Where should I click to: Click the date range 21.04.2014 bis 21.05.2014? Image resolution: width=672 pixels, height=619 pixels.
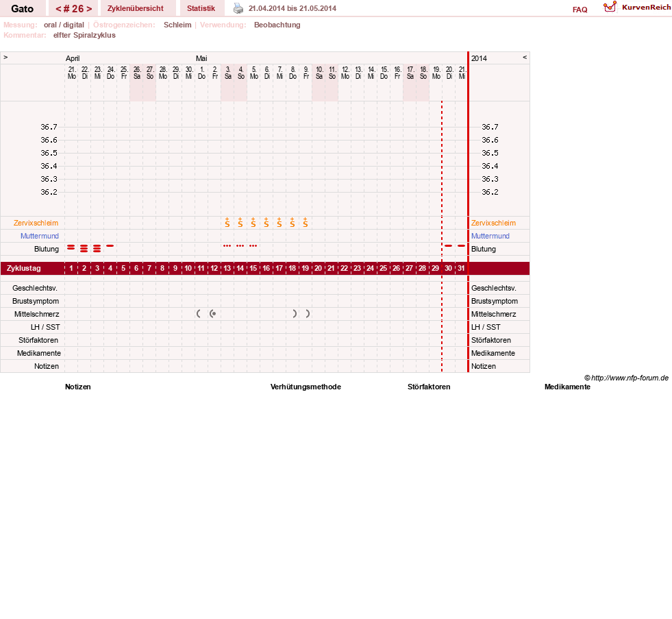point(293,8)
